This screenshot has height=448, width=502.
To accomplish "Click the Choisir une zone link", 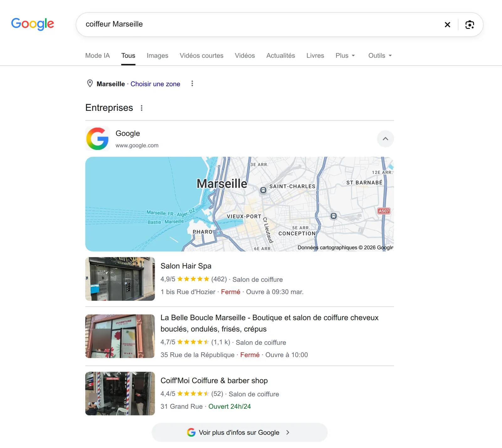I will pyautogui.click(x=155, y=84).
